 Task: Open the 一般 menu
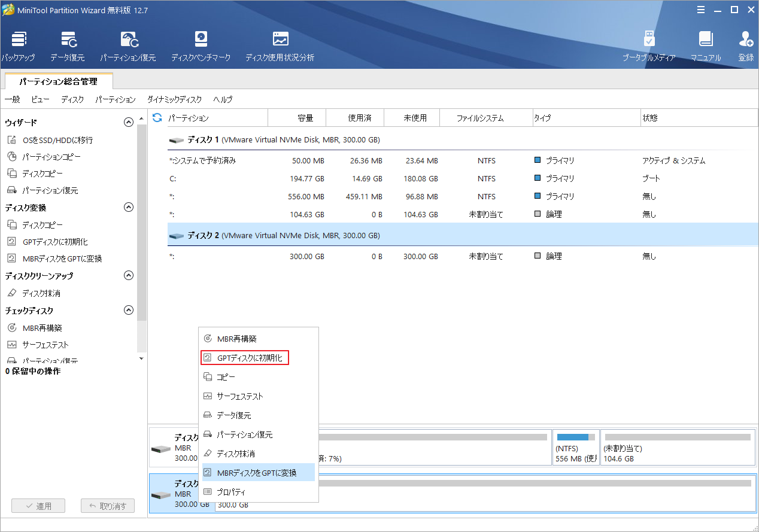[12, 99]
